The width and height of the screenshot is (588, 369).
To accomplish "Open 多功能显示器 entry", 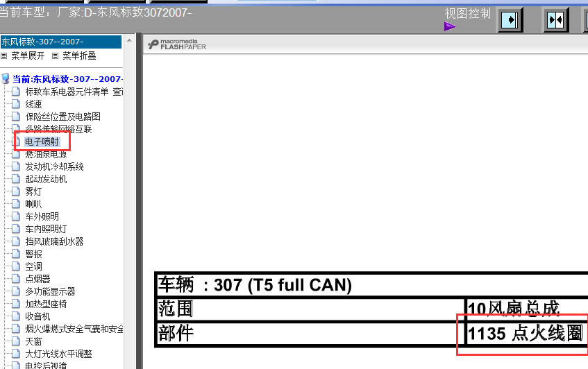I will (x=50, y=291).
